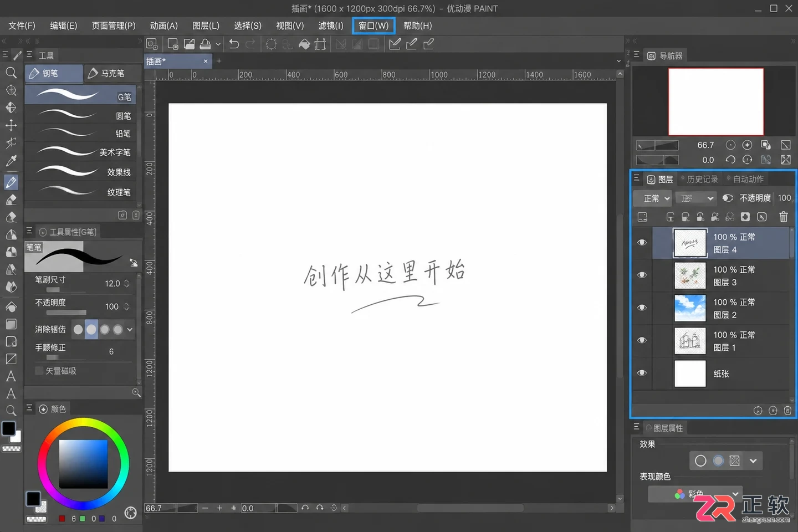Select the fill bucket tool
The image size is (798, 532).
[x=11, y=306]
